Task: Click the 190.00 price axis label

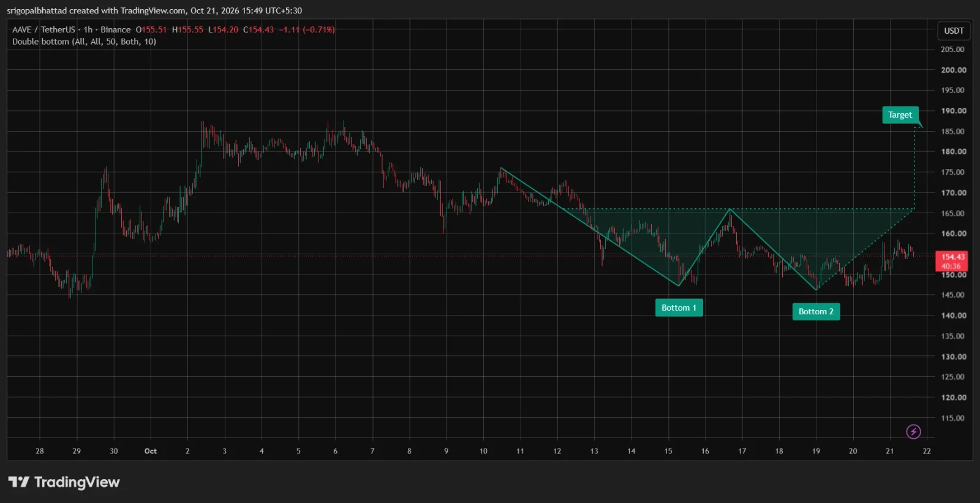Action: click(x=953, y=111)
